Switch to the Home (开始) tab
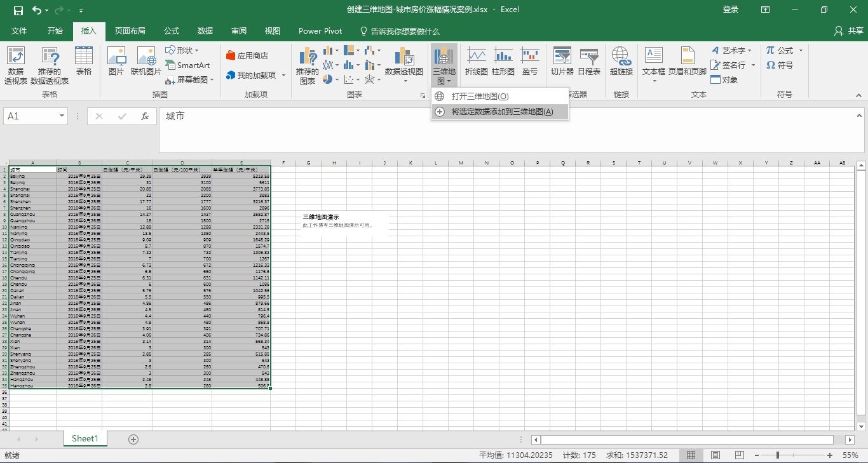The width and height of the screenshot is (868, 463). coord(55,30)
